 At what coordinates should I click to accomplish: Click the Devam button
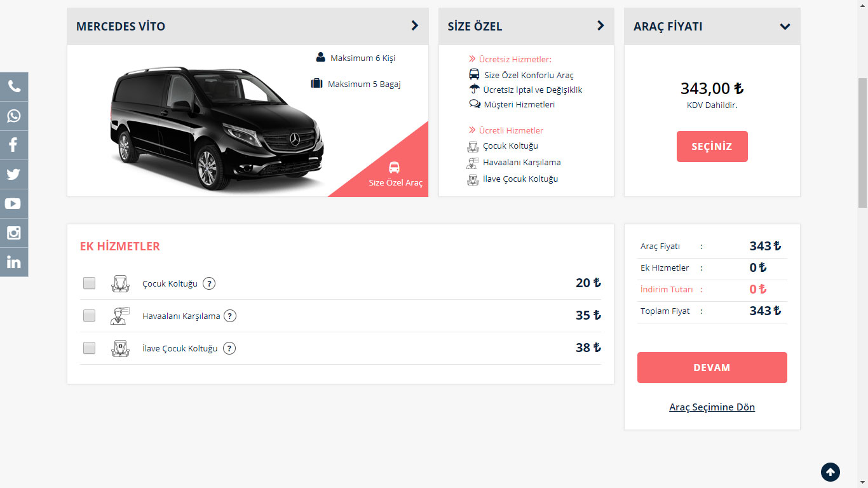click(x=712, y=367)
